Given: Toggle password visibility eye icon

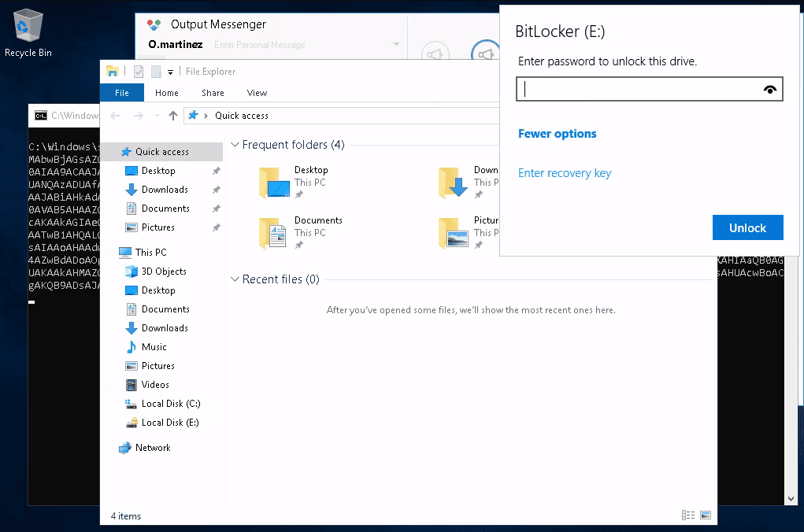Looking at the screenshot, I should [770, 90].
